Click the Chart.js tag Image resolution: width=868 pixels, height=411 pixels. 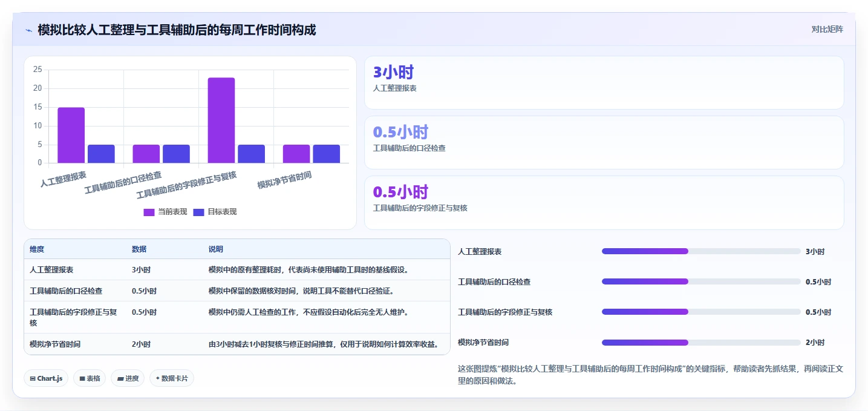coord(46,378)
